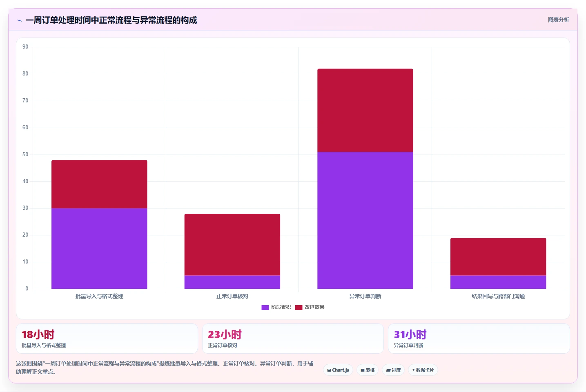The image size is (586, 392).
Task: Click the y-axis value 50
Action: tap(25, 155)
